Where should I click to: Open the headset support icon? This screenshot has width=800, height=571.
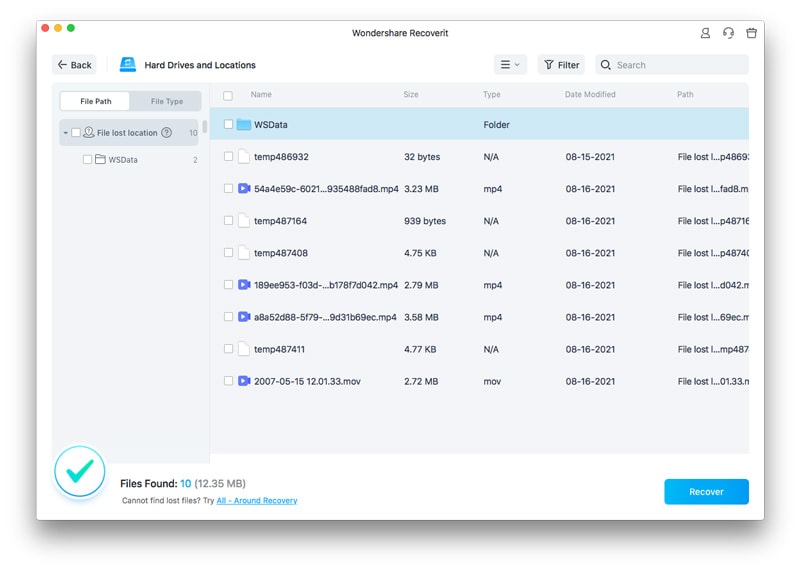728,33
